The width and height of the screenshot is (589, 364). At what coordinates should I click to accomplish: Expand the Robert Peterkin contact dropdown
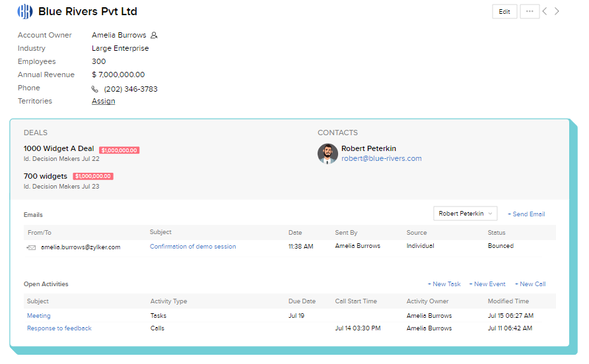466,214
